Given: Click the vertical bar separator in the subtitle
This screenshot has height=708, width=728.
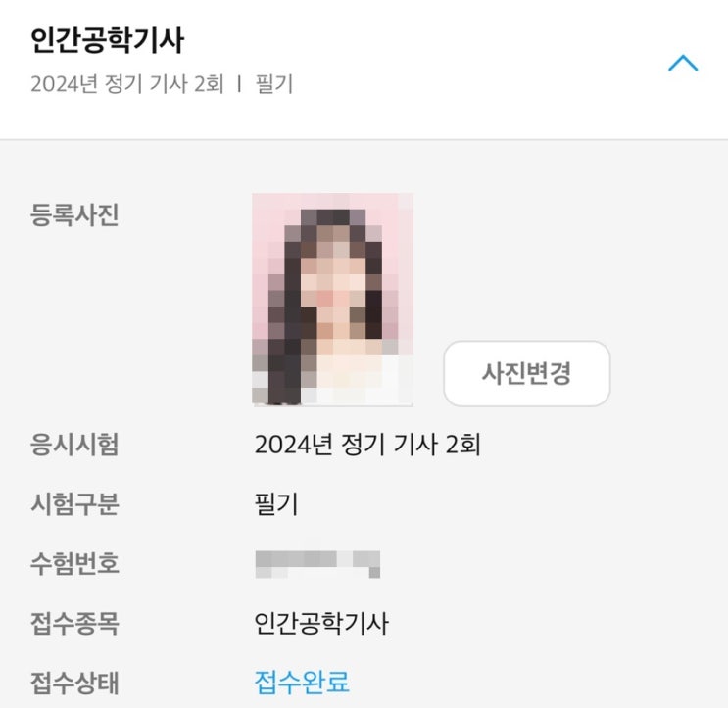Looking at the screenshot, I should [239, 84].
